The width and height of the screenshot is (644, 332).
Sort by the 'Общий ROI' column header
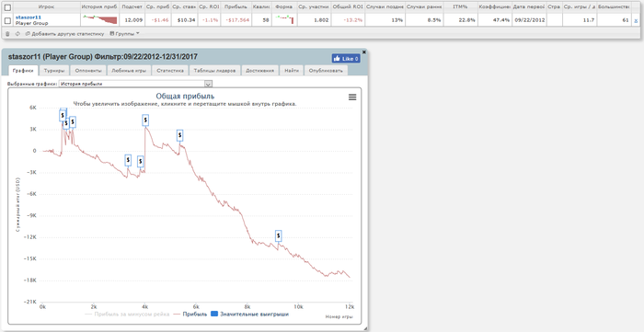click(x=348, y=7)
